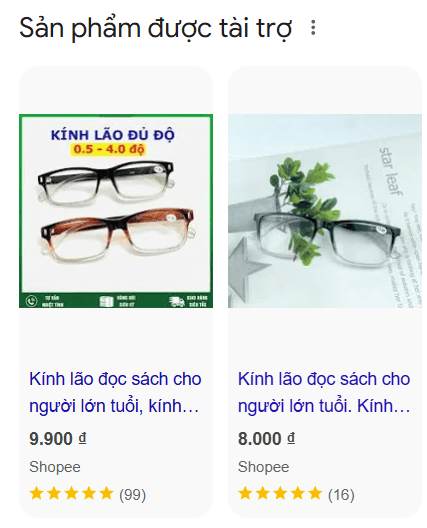Open the three-dot menu beside sponsored heading
The width and height of the screenshot is (427, 528).
(x=313, y=27)
